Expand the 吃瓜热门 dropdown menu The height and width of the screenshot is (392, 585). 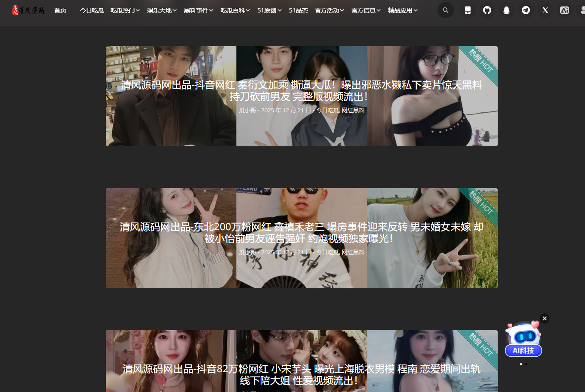(x=125, y=10)
